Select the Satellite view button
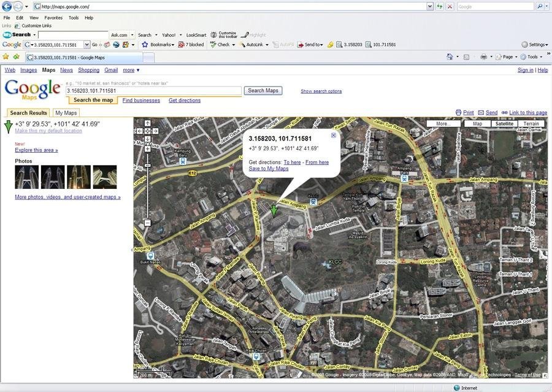Viewport: 552px width, 392px height. coord(504,124)
